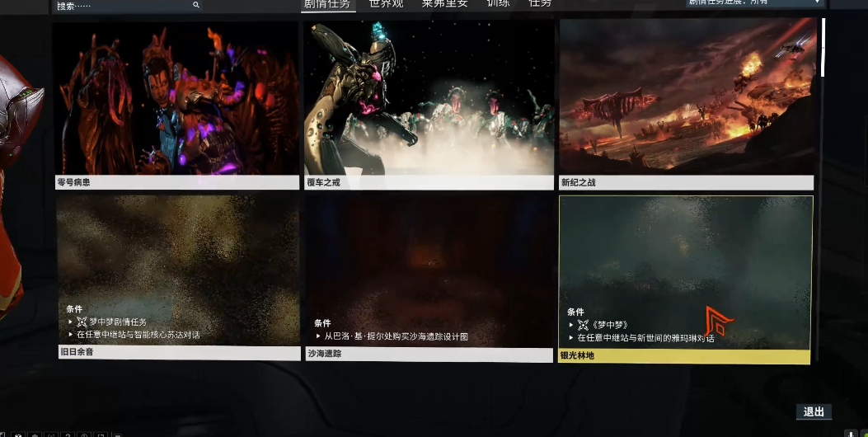This screenshot has height=437, width=868.
Task: Click the quest emblem beside 梦中梦剧情任务
Action: [x=82, y=322]
